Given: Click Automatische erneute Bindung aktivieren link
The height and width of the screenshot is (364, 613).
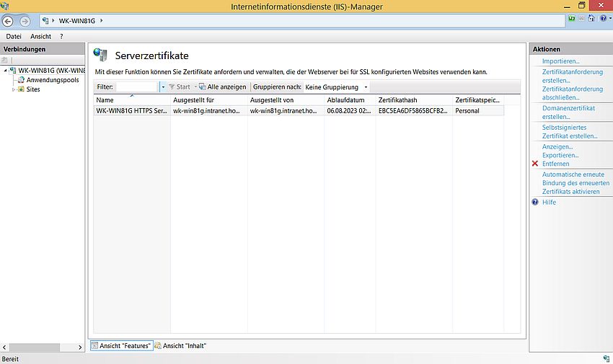Looking at the screenshot, I should coord(575,183).
